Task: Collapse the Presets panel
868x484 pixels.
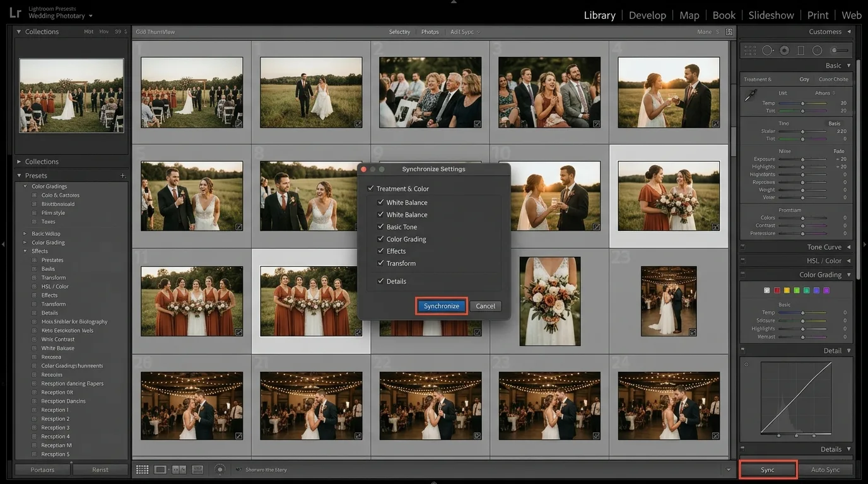Action: point(19,176)
